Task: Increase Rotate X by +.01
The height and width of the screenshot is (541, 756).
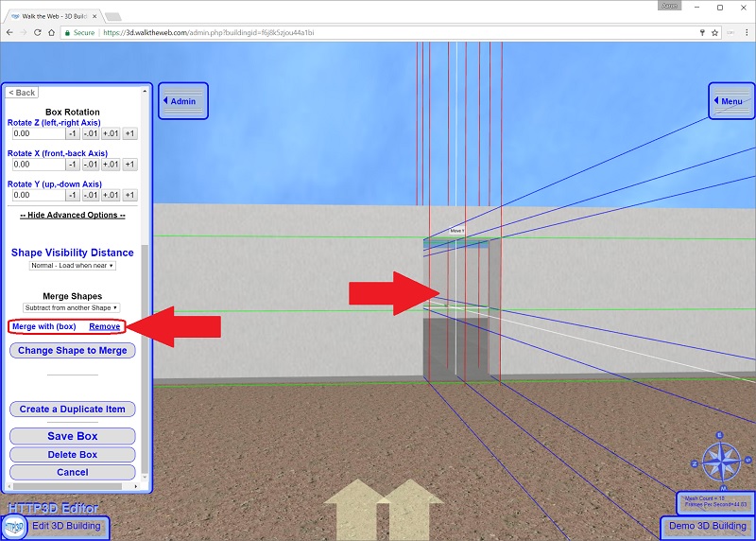Action: pyautogui.click(x=111, y=165)
